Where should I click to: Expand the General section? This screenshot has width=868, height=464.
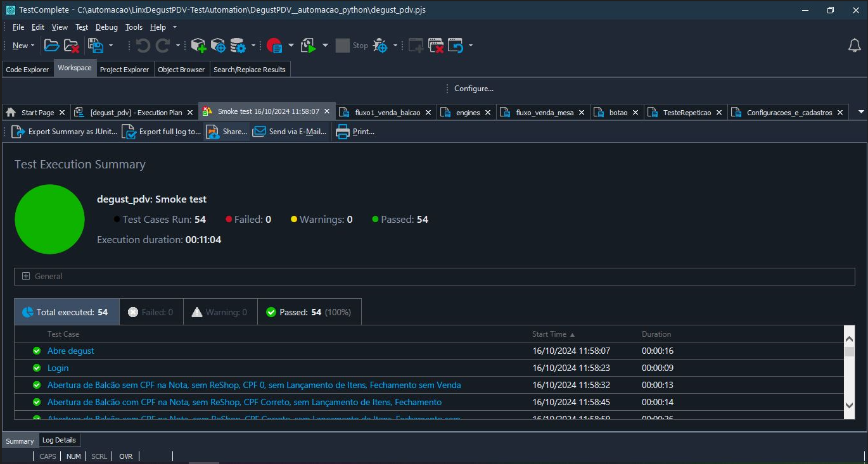coord(26,276)
